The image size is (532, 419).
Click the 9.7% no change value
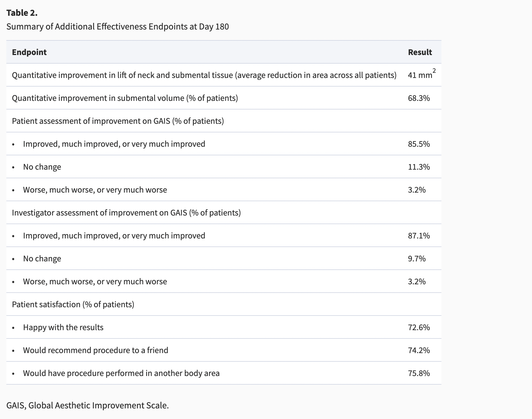[x=417, y=259]
